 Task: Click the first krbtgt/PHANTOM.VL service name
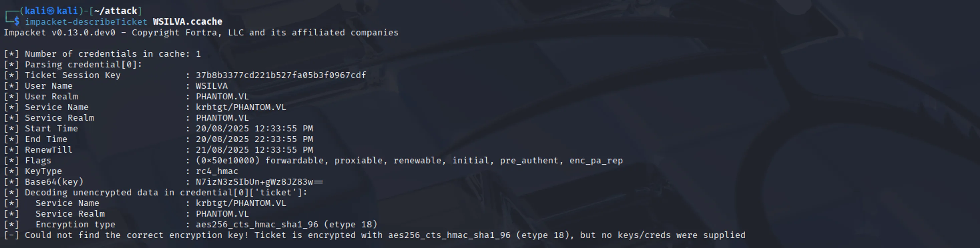pyautogui.click(x=241, y=107)
